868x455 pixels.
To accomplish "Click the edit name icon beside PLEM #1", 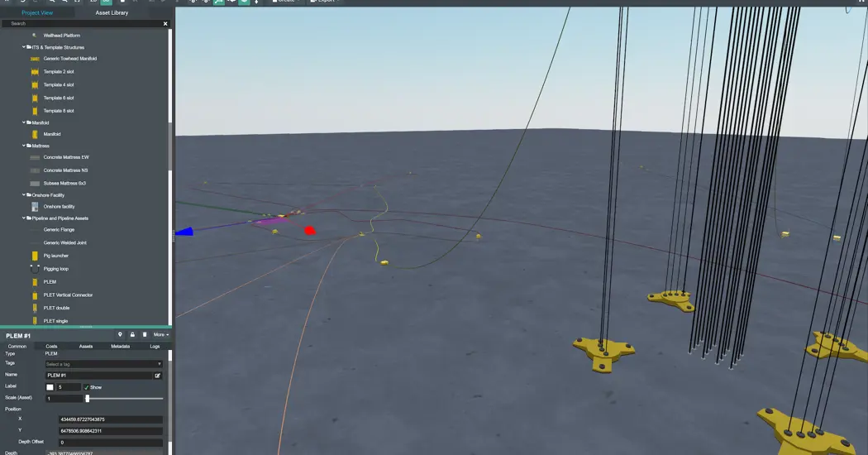I will point(157,376).
